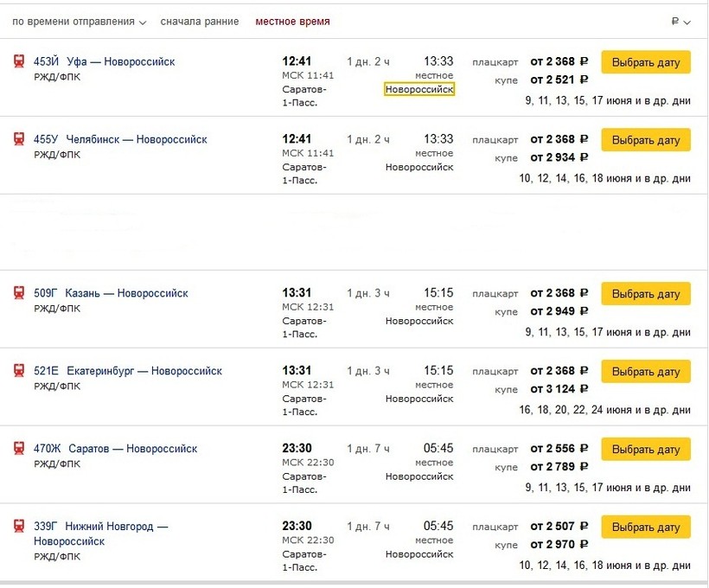The width and height of the screenshot is (709, 588).
Task: Open the 470Ж Саратов — Новороссийск train link
Action: coord(115,450)
